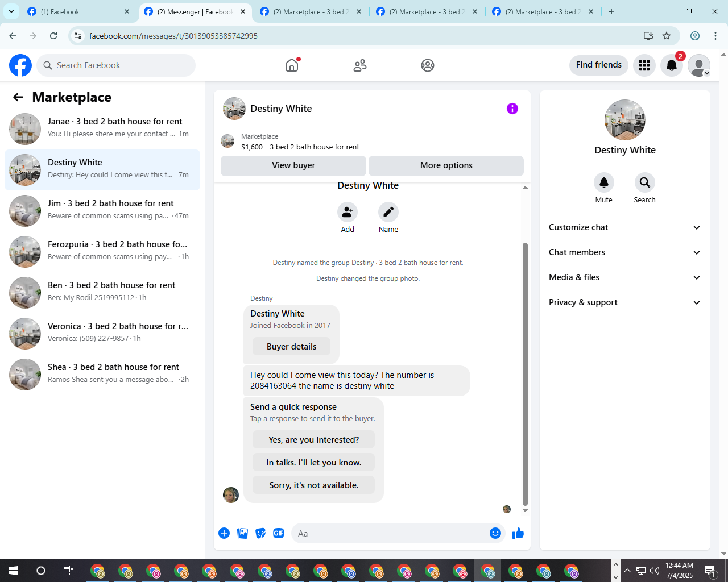728x582 pixels.
Task: Open the $1,600 Marketplace listing link
Action: [300, 147]
